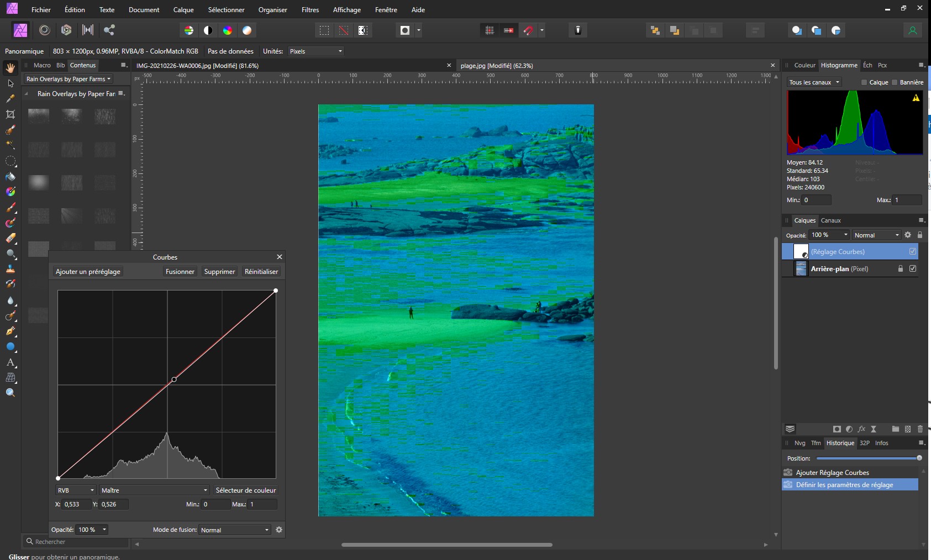
Task: Expand the Unités Pixels dropdown
Action: (316, 51)
